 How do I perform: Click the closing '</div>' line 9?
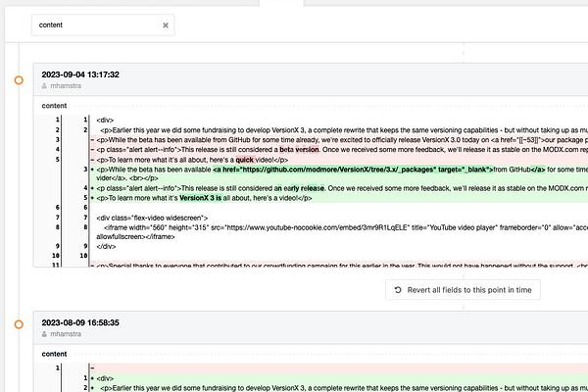tap(106, 246)
